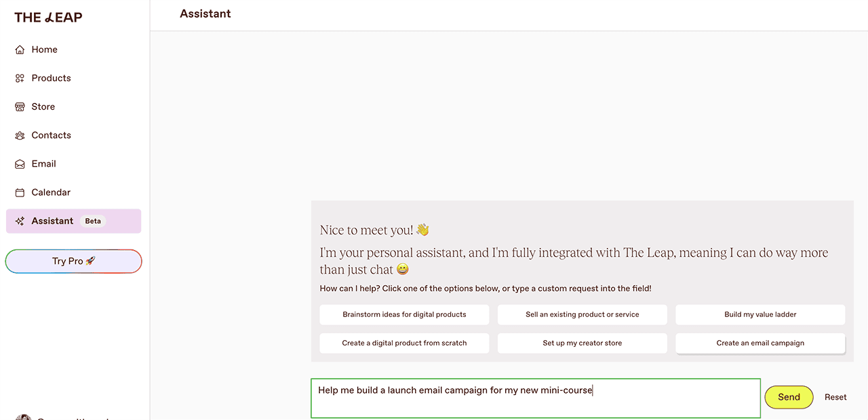Click THE LEAP logo at the top
The image size is (868, 420).
coord(47,16)
